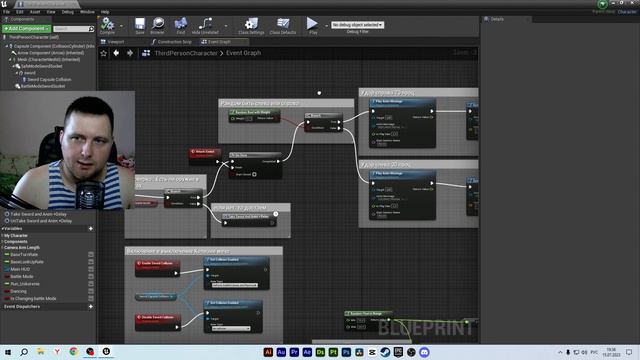Open the Asset menu

(35, 12)
